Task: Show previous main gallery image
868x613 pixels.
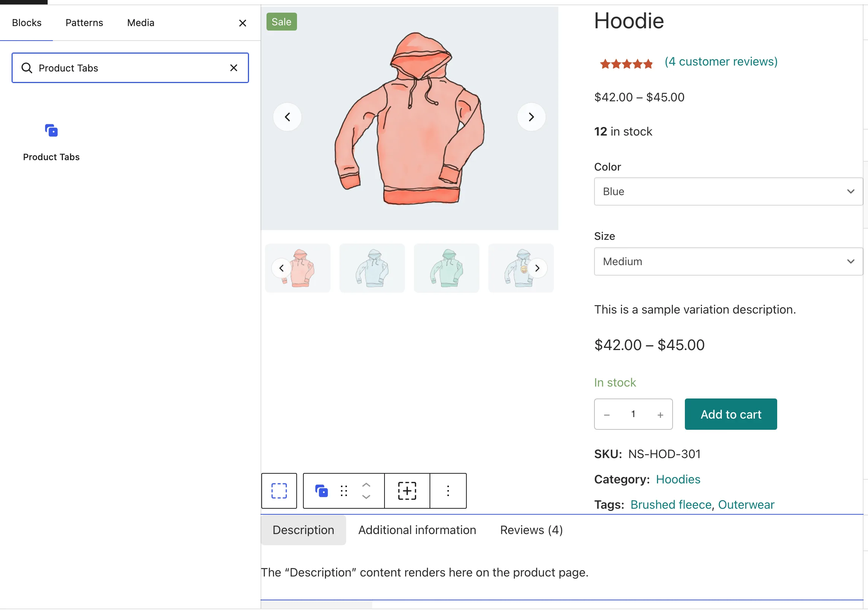Action: (287, 117)
